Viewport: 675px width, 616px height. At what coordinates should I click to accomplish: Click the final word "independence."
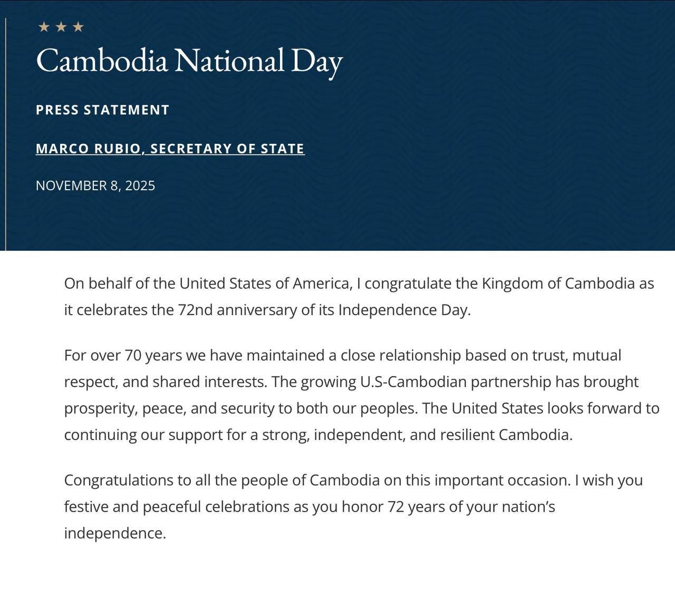pyautogui.click(x=115, y=533)
